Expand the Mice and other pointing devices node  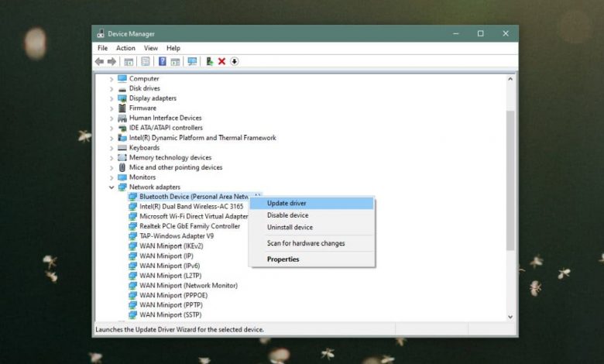click(x=112, y=167)
